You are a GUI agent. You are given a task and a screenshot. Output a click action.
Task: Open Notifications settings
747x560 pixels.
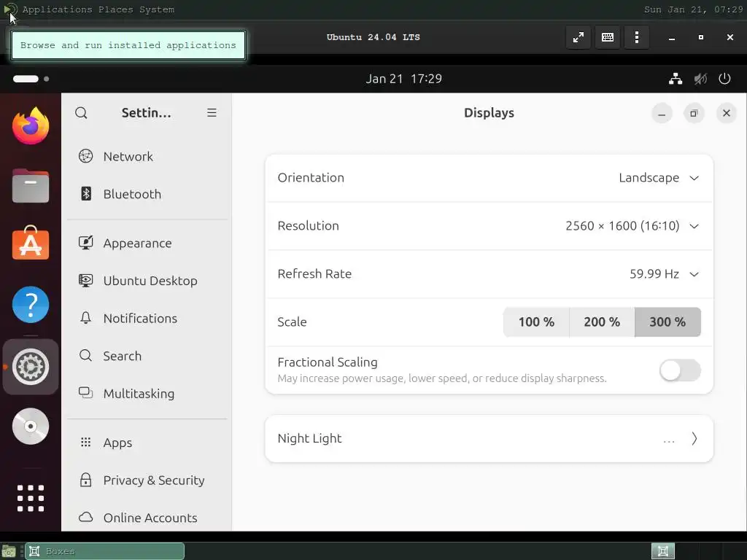coord(147,318)
